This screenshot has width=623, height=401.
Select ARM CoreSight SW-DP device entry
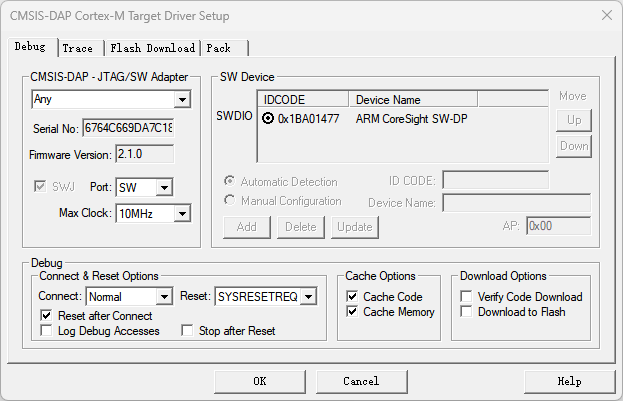(x=411, y=119)
